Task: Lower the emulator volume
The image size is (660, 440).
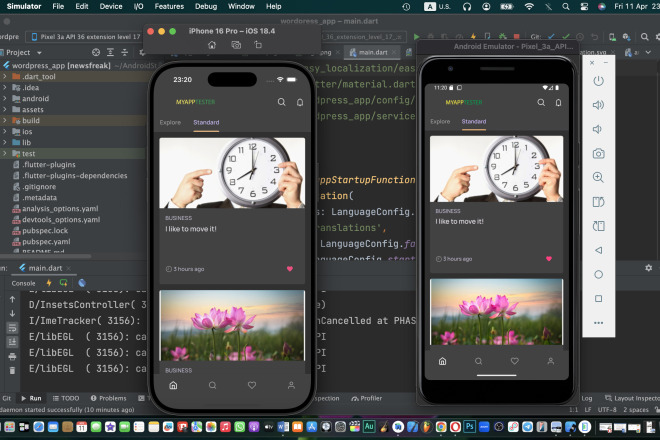Action: (597, 129)
